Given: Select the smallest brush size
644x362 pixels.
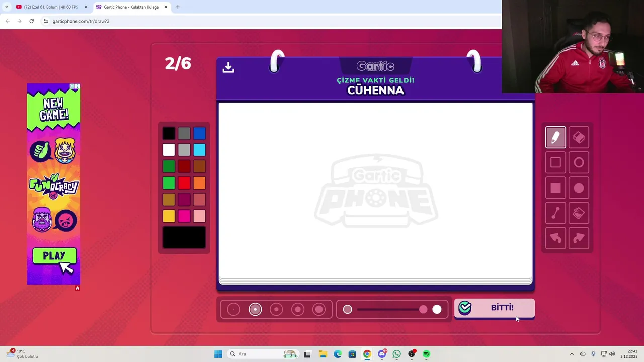Looking at the screenshot, I should pos(233,309).
